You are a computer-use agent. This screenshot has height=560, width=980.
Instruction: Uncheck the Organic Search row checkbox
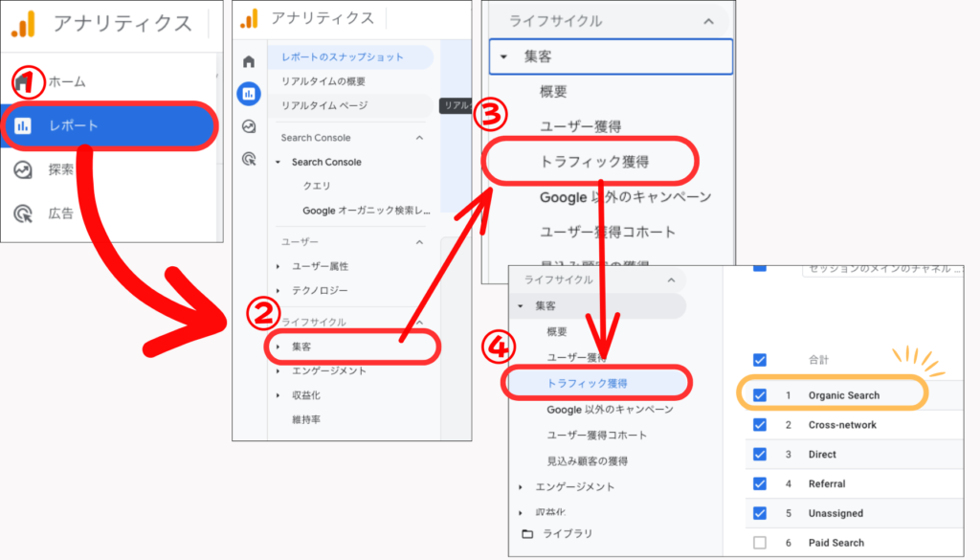coord(759,394)
